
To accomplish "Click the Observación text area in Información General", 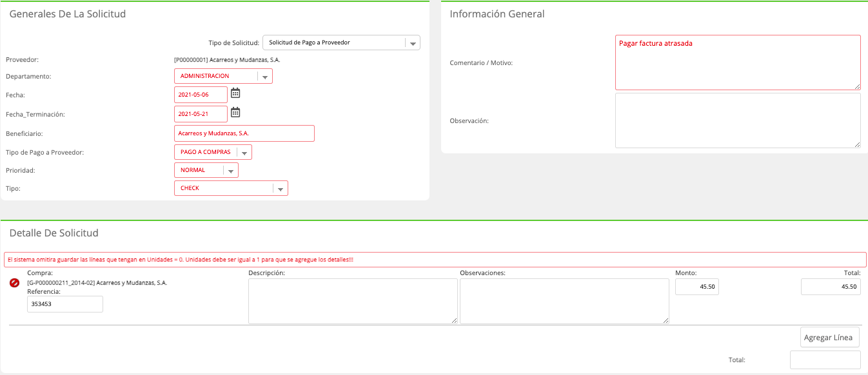I will pos(738,120).
